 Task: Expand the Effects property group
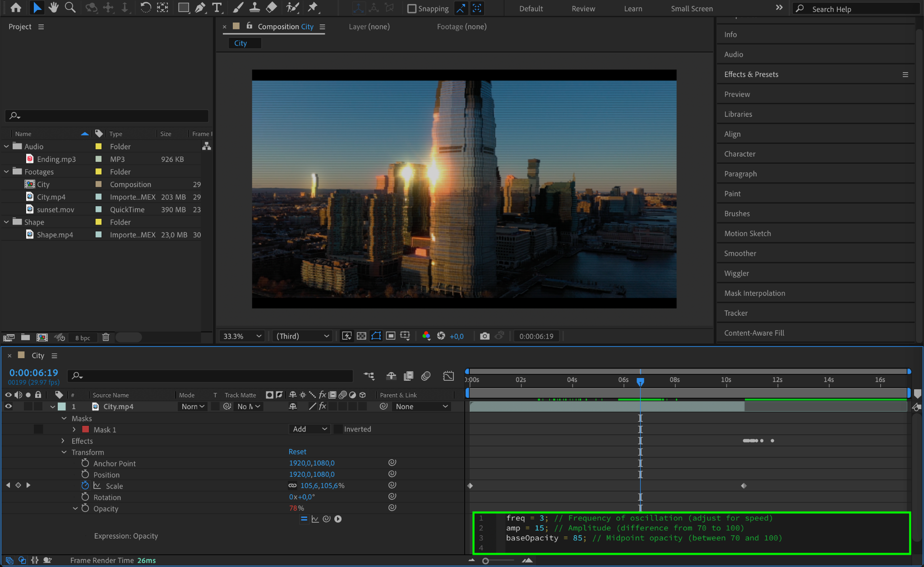(x=63, y=441)
